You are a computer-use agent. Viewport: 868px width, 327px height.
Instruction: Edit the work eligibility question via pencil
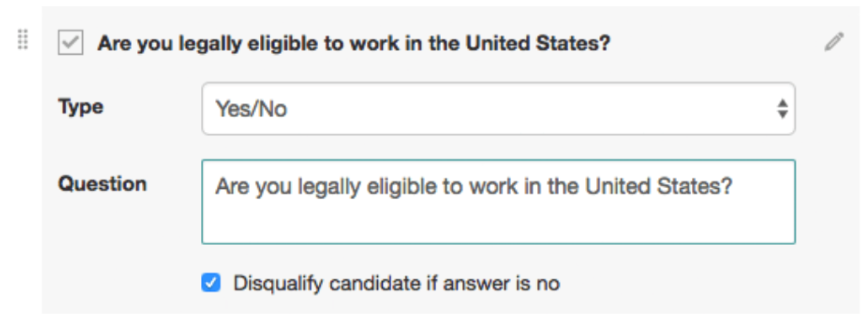point(834,42)
